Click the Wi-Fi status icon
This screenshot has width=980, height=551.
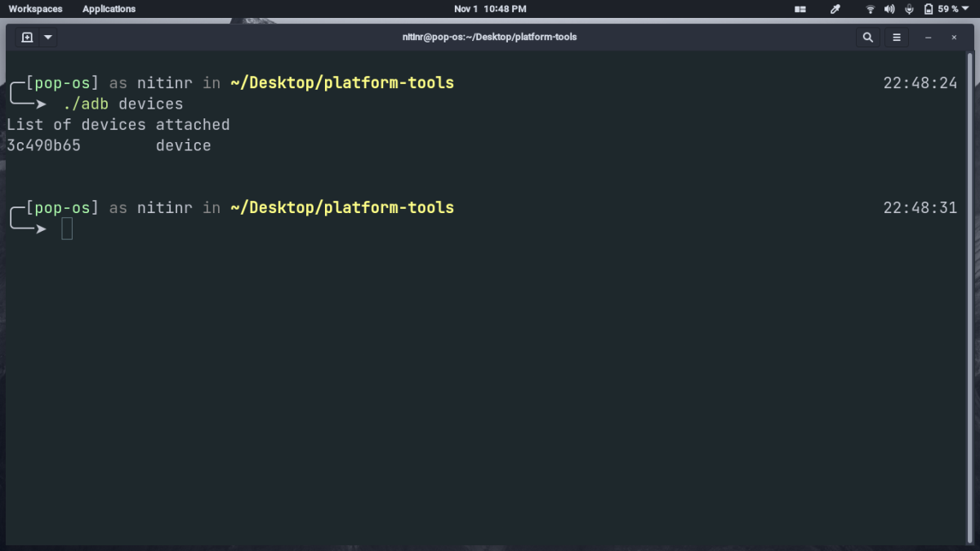click(871, 9)
